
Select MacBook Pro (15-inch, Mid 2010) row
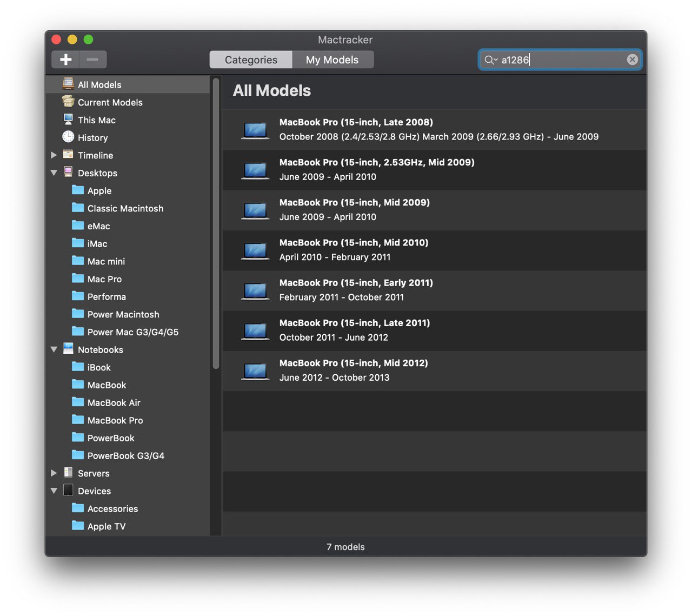click(435, 250)
